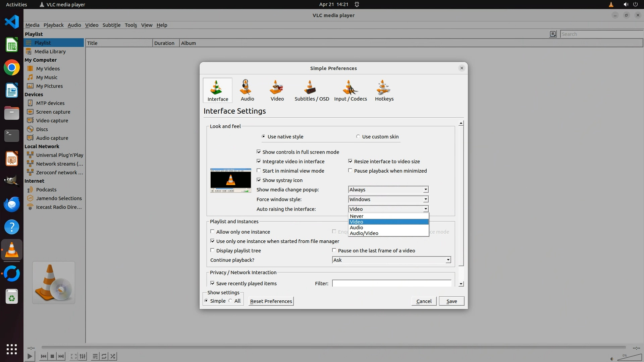Screen dimensions: 644x362
Task: Click the Play button in the player
Action: point(30,356)
